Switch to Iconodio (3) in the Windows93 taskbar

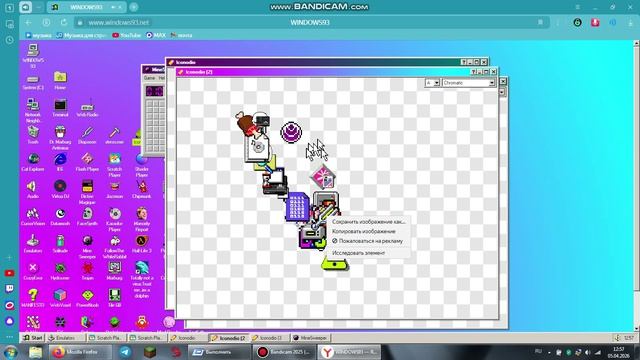point(269,338)
